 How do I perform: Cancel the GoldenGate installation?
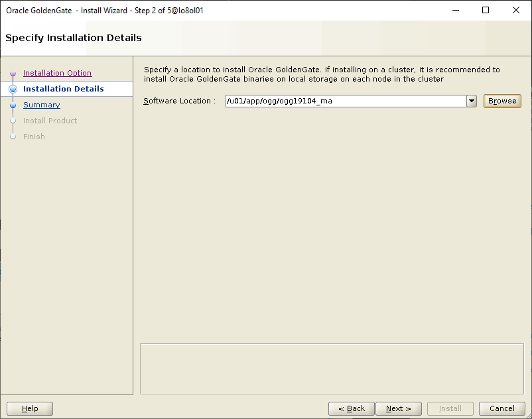501,408
